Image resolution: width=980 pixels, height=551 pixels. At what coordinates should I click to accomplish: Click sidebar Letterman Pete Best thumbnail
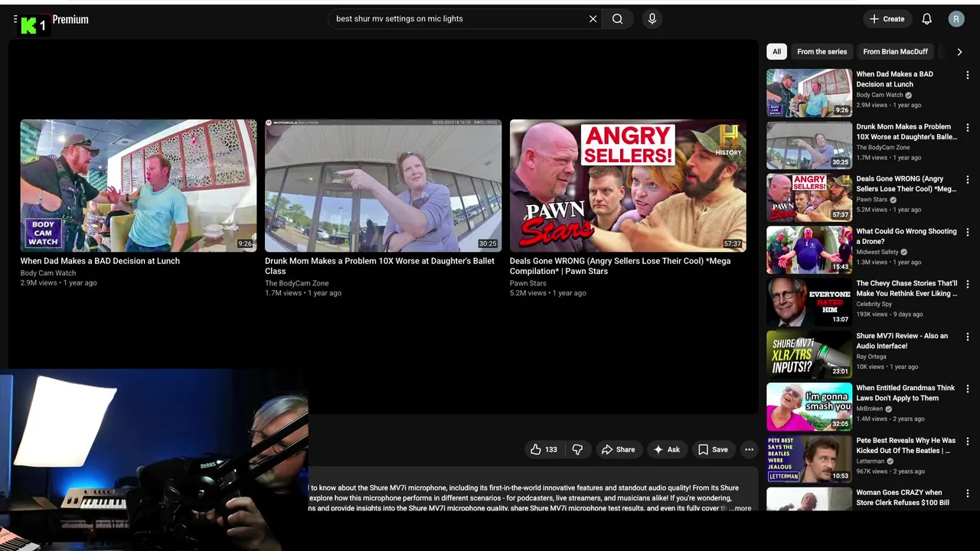coord(809,459)
